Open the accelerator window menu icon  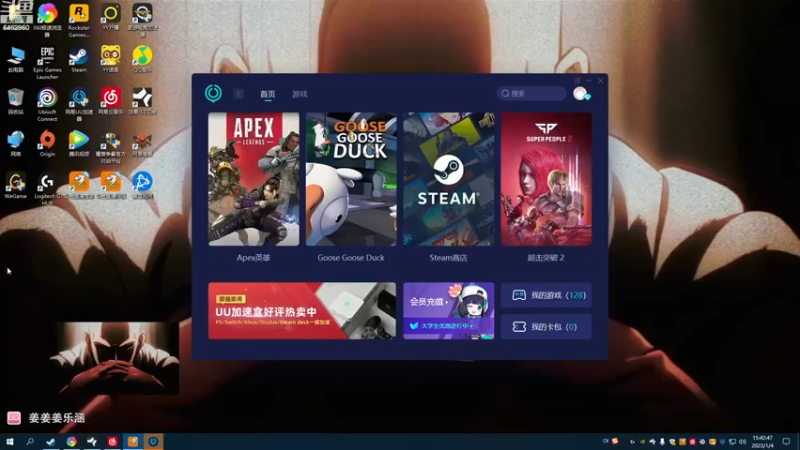tap(577, 81)
